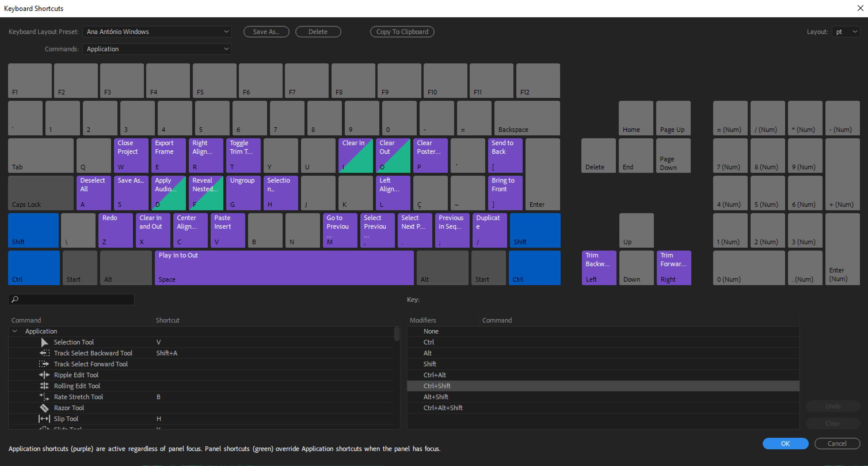Dismiss dialog with Cancel button
Screen dimensions: 868x466
[x=837, y=444]
